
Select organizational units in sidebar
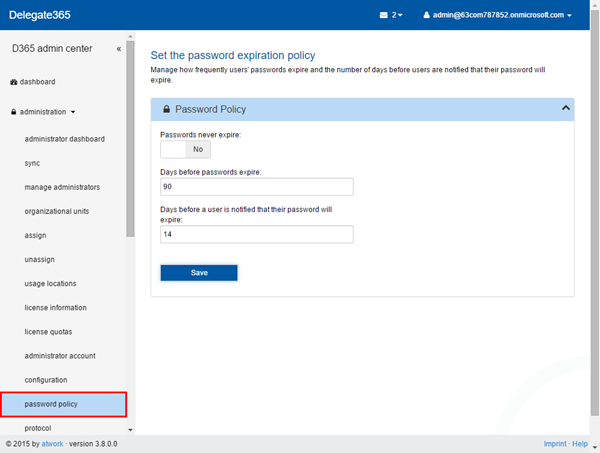tap(56, 211)
